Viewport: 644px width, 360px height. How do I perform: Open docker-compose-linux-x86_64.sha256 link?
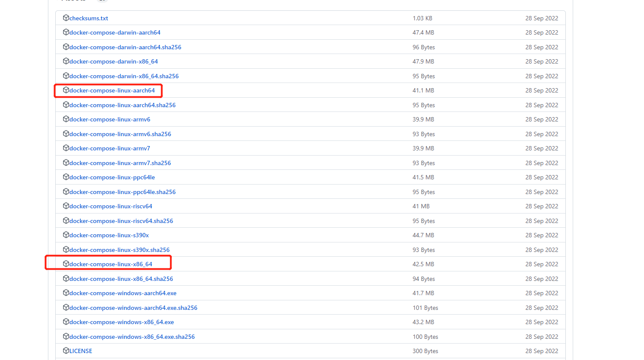(121, 279)
